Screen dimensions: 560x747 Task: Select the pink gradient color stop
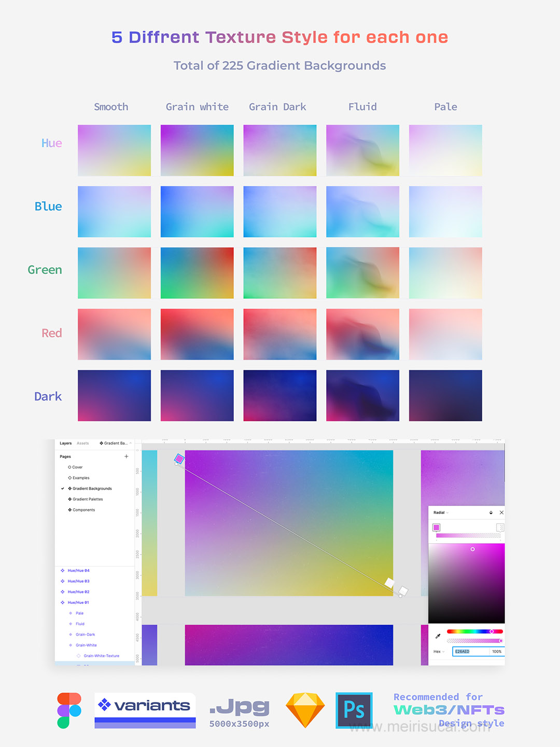tap(436, 528)
